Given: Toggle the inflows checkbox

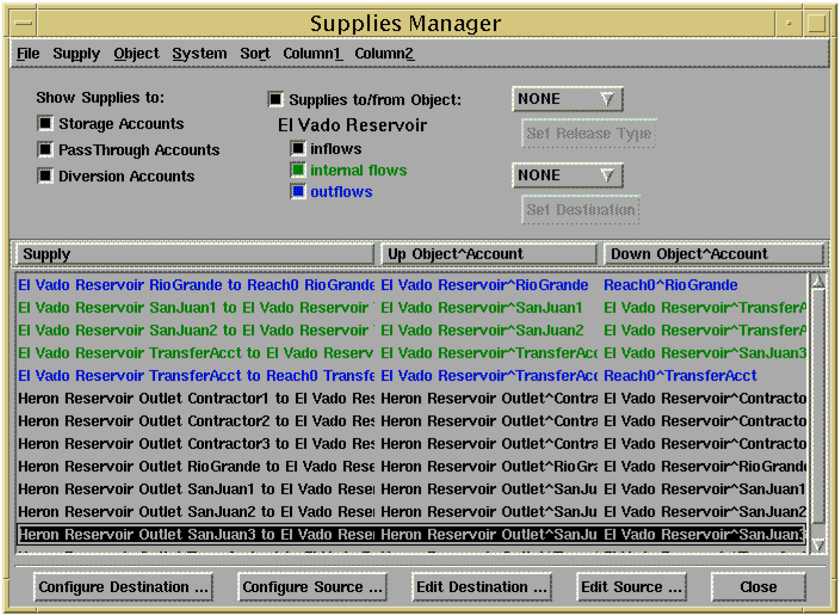Looking at the screenshot, I should tap(298, 148).
